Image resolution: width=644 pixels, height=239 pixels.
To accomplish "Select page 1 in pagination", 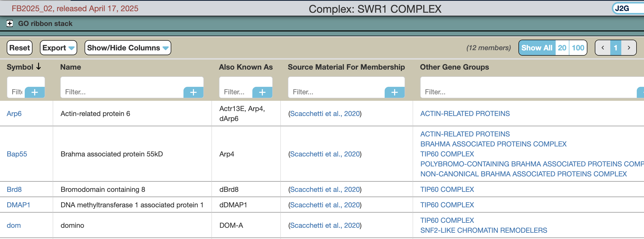I will coord(615,48).
